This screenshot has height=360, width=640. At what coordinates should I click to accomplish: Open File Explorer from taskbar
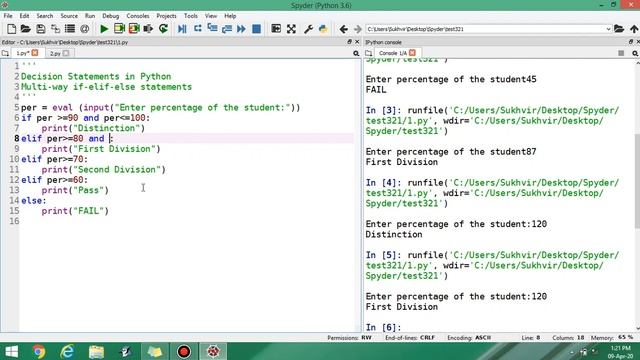[96, 351]
